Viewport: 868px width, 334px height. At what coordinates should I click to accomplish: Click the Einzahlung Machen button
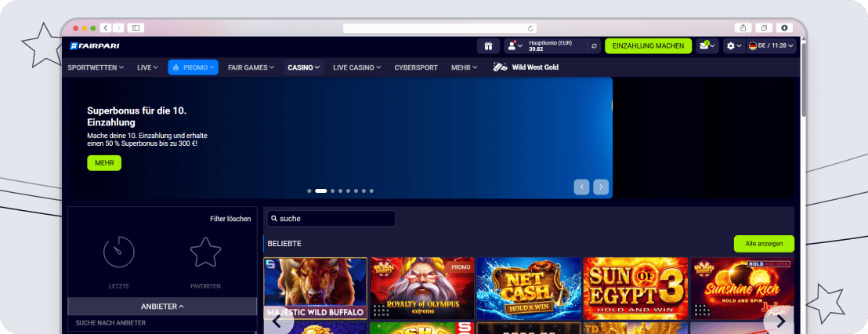tap(648, 46)
